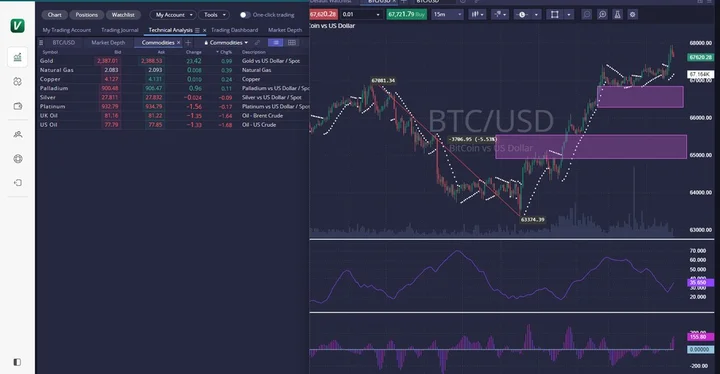Toggle One-click trading switch
The image size is (720, 374).
tap(245, 15)
